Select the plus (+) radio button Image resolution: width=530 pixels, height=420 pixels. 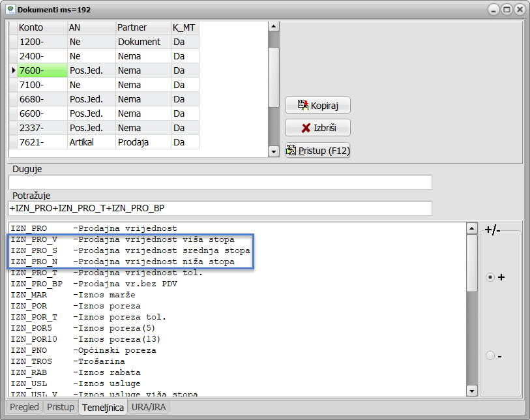490,277
